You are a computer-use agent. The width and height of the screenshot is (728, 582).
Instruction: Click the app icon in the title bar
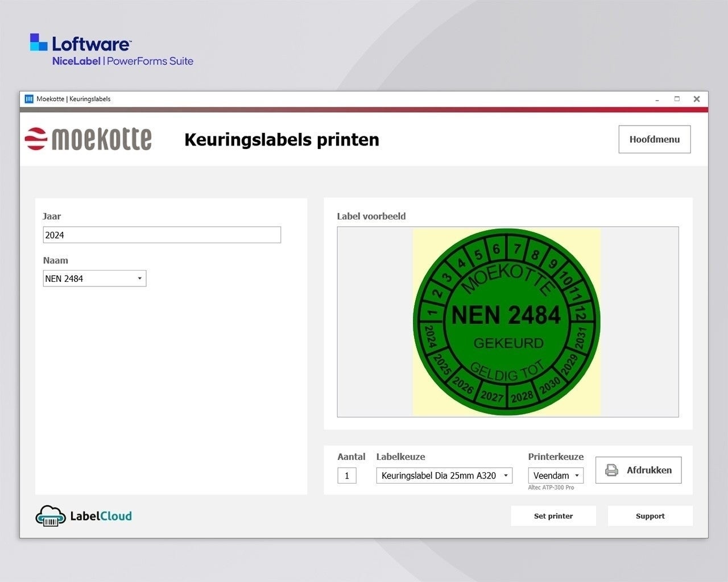tap(30, 99)
